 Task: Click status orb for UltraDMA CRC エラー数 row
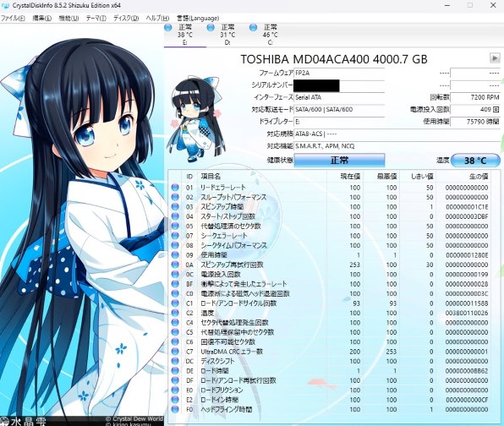point(175,351)
